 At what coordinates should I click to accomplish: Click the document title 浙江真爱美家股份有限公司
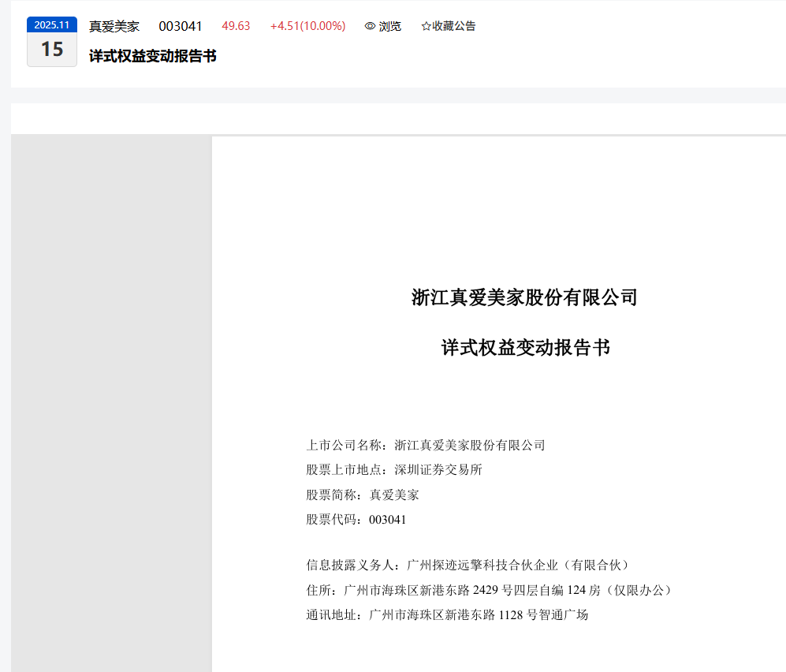click(523, 297)
